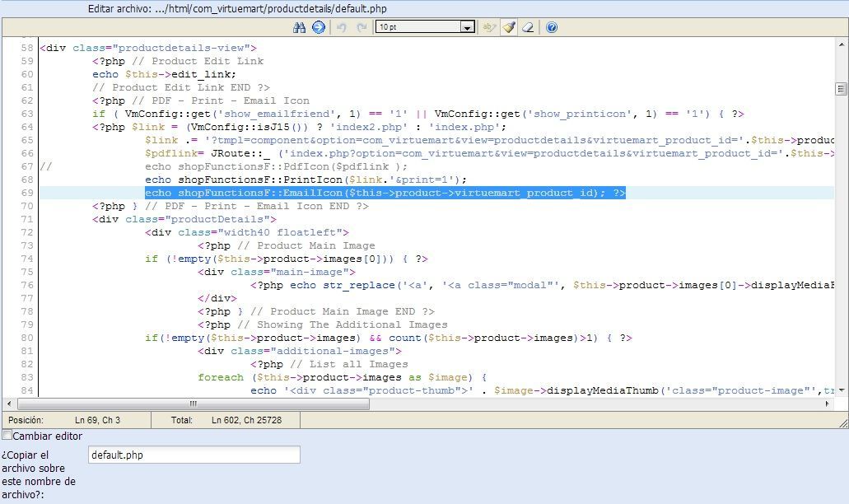Click line number 58 in gutter
The height and width of the screenshot is (504, 849).
click(27, 48)
